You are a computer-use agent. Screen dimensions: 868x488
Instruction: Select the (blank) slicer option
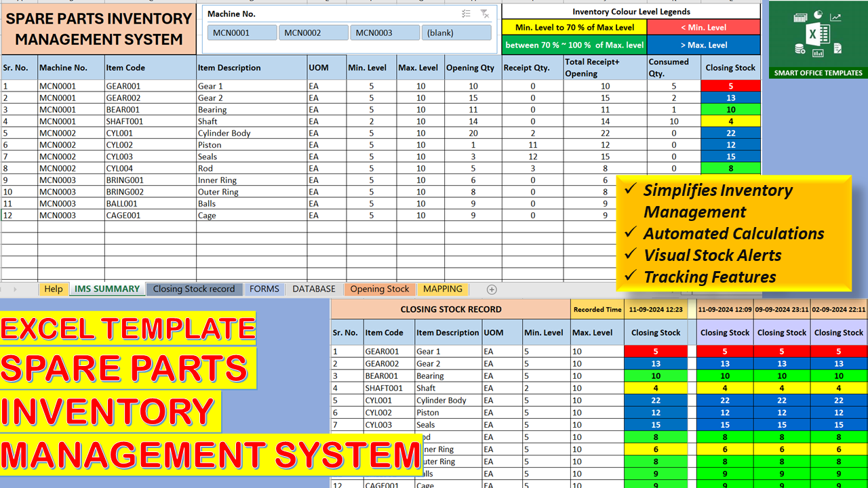pyautogui.click(x=456, y=33)
